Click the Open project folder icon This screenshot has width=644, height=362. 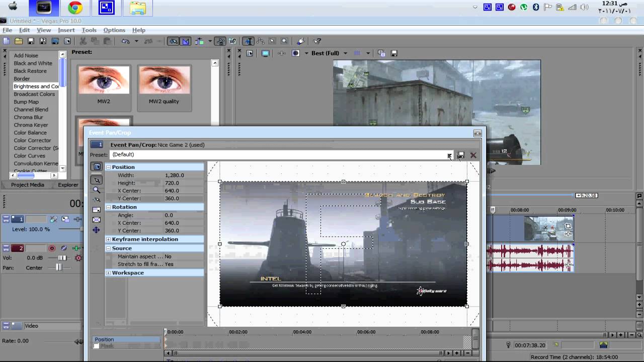(x=19, y=41)
